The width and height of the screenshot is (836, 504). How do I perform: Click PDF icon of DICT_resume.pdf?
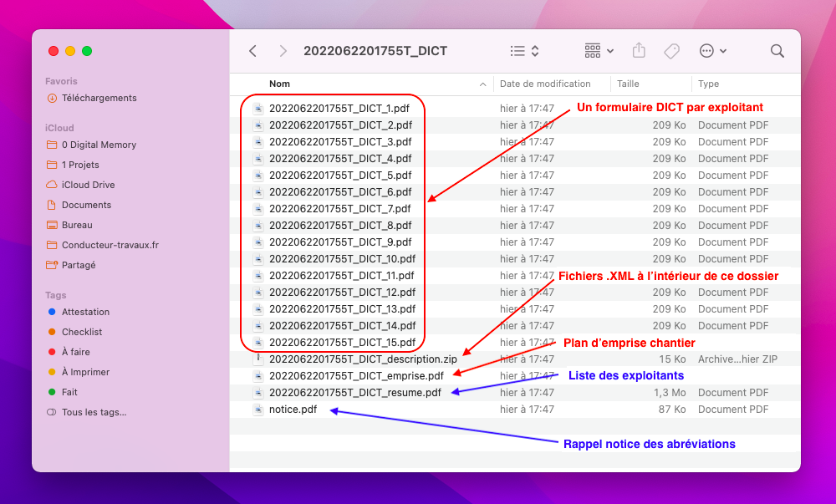(258, 393)
